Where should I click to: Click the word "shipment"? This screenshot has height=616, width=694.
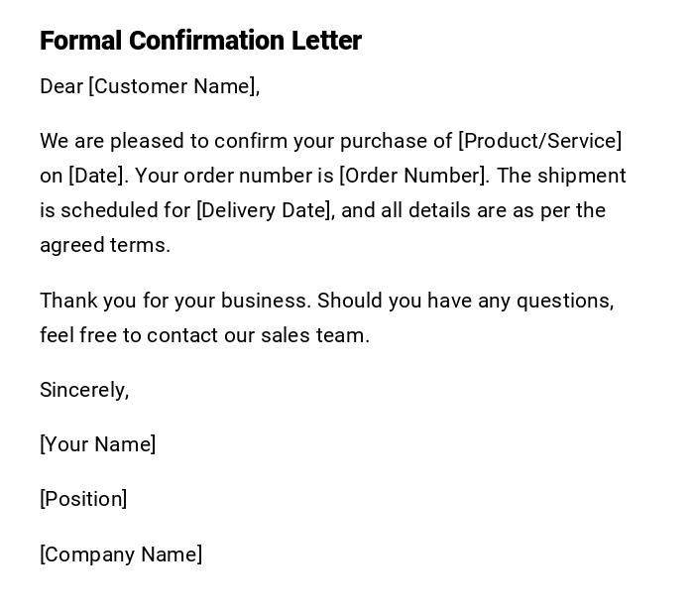(583, 176)
